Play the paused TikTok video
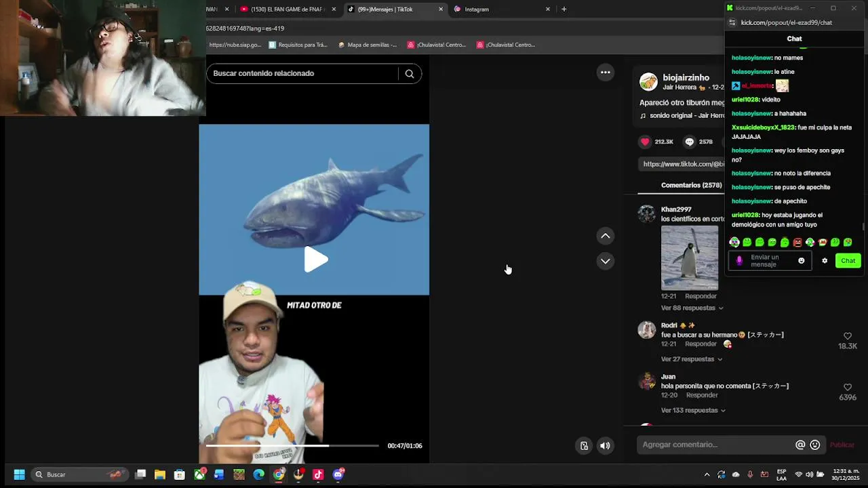This screenshot has height=488, width=868. (x=315, y=260)
